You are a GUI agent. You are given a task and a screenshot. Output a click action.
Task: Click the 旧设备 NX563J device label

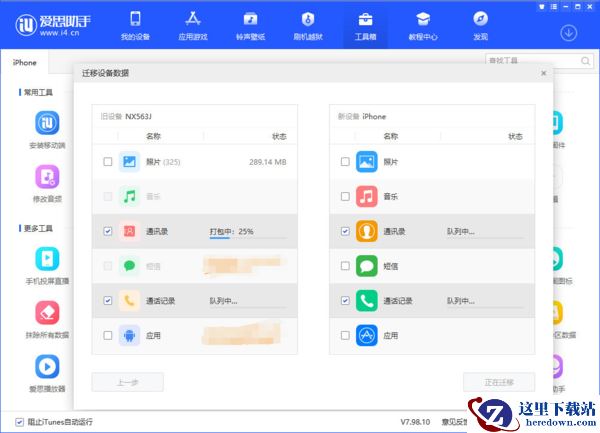click(126, 116)
